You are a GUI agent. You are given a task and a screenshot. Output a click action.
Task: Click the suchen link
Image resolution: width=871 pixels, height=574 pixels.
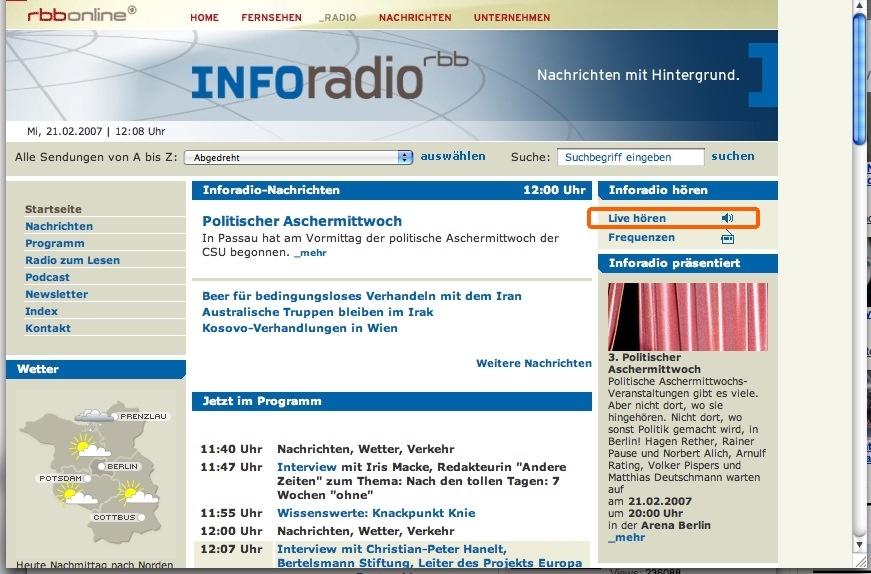[x=733, y=156]
